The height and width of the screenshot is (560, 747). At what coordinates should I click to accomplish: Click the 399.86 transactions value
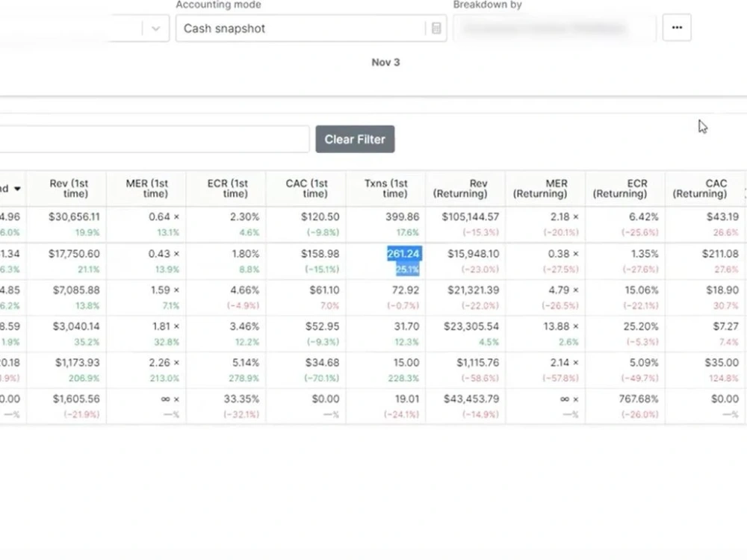pyautogui.click(x=403, y=217)
